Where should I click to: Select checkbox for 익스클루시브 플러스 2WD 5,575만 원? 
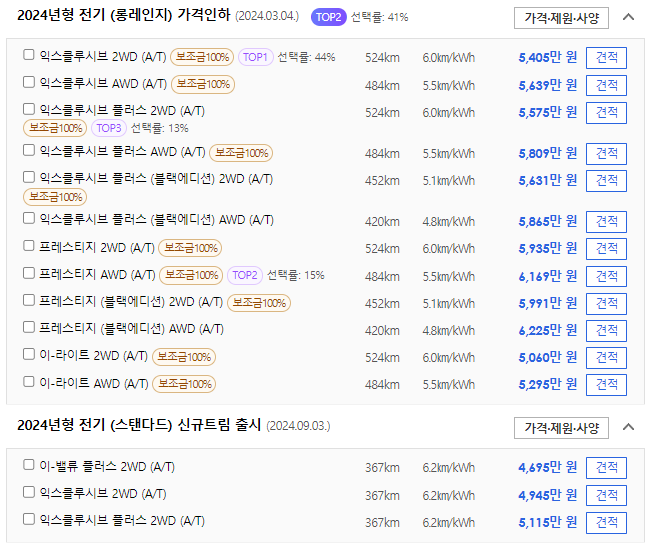28,109
